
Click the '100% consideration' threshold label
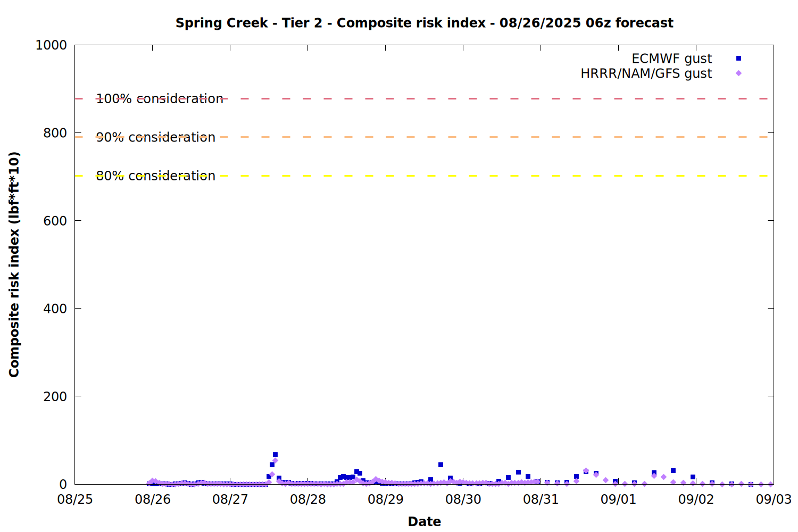[160, 99]
